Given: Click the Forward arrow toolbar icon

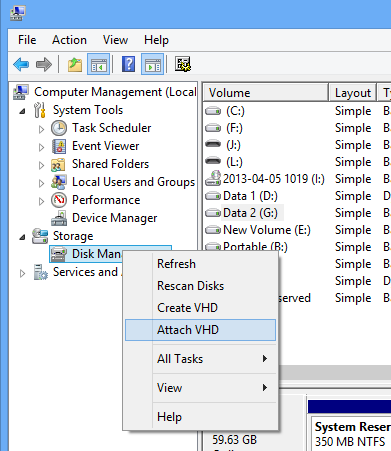Looking at the screenshot, I should coord(44,64).
